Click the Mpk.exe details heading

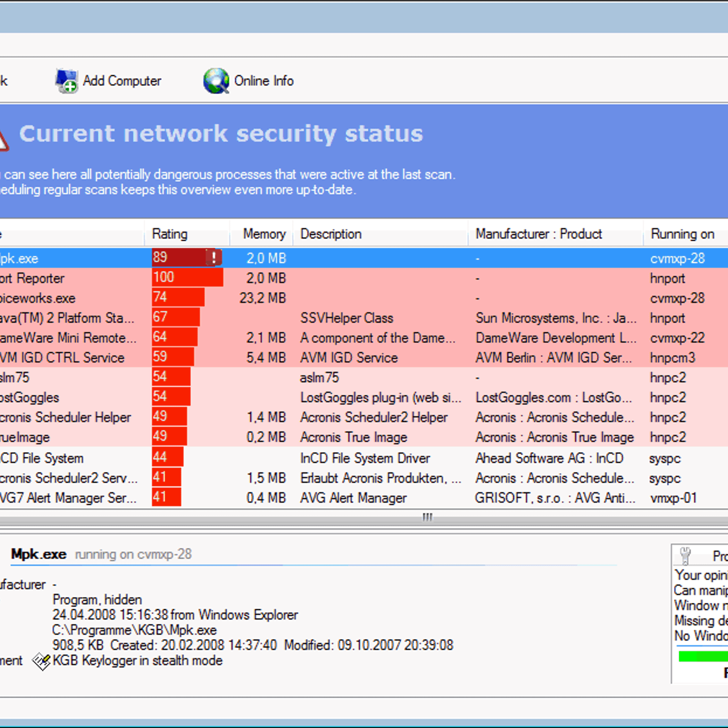click(x=39, y=554)
